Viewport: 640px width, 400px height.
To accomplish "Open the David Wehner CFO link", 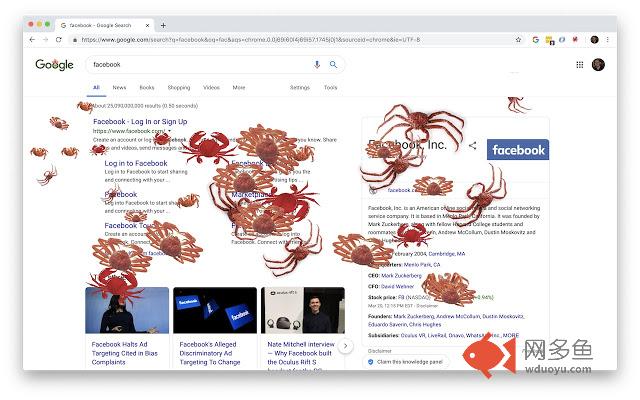I will pyautogui.click(x=397, y=287).
